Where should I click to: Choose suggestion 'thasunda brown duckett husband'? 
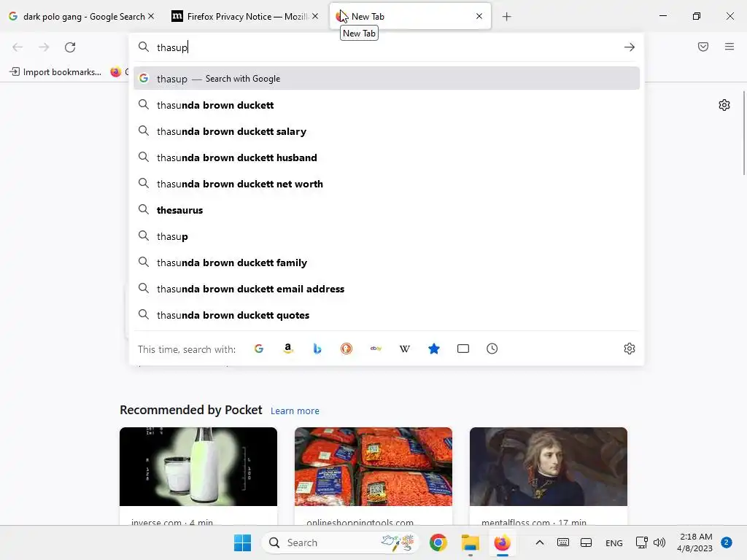387,157
